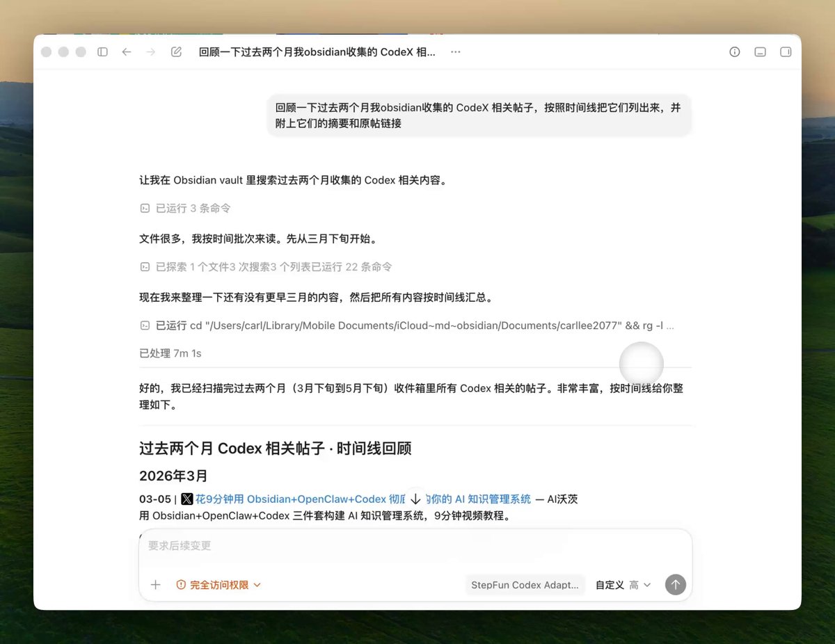Open the info circle icon
The image size is (835, 644).
click(x=735, y=52)
